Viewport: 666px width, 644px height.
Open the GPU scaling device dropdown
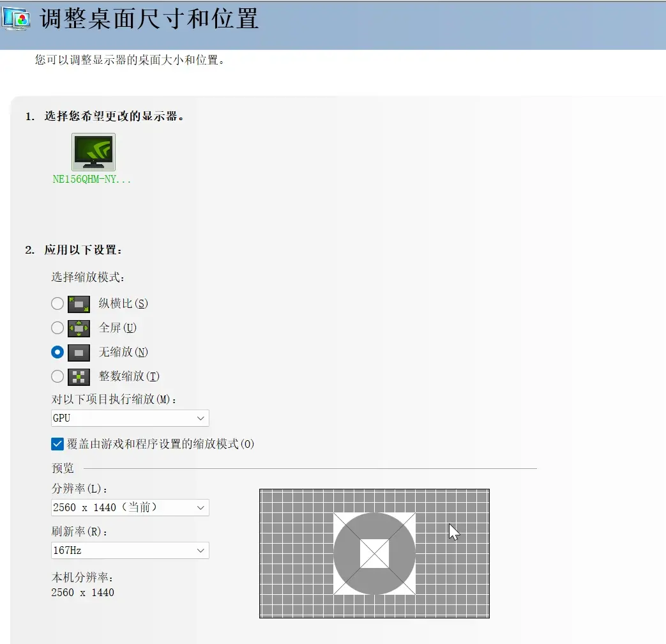pyautogui.click(x=130, y=418)
